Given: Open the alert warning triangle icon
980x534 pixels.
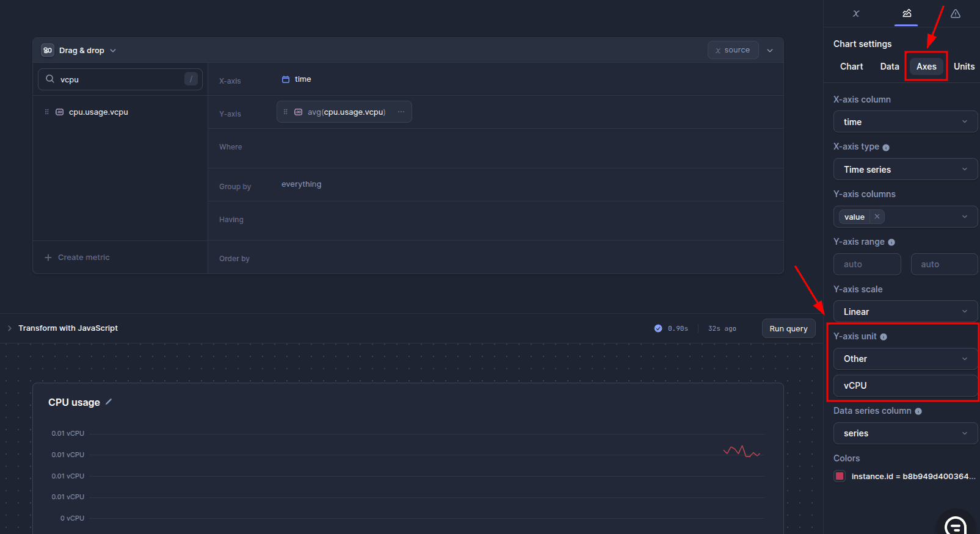Looking at the screenshot, I should coord(956,13).
